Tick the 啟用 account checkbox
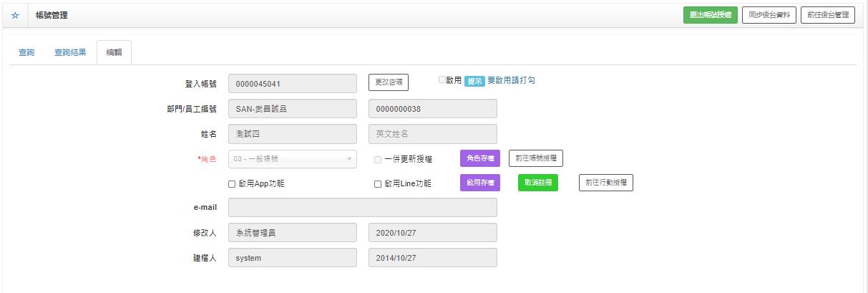The image size is (868, 293). pyautogui.click(x=442, y=80)
